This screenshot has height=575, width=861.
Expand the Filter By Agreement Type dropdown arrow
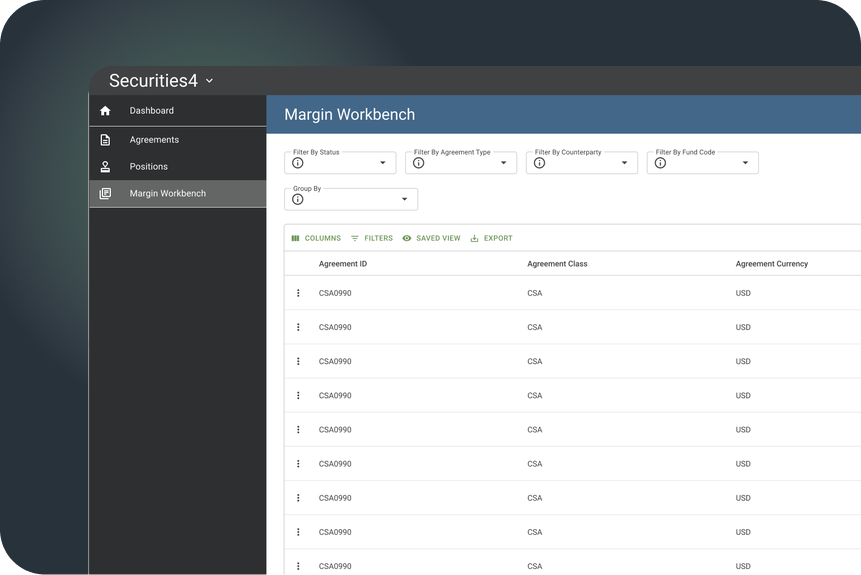click(504, 163)
